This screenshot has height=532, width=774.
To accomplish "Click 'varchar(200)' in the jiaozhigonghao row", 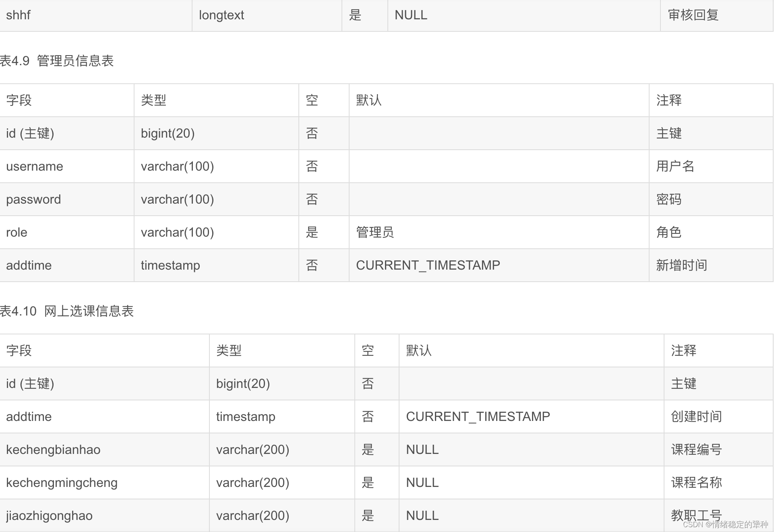I will pos(252,516).
